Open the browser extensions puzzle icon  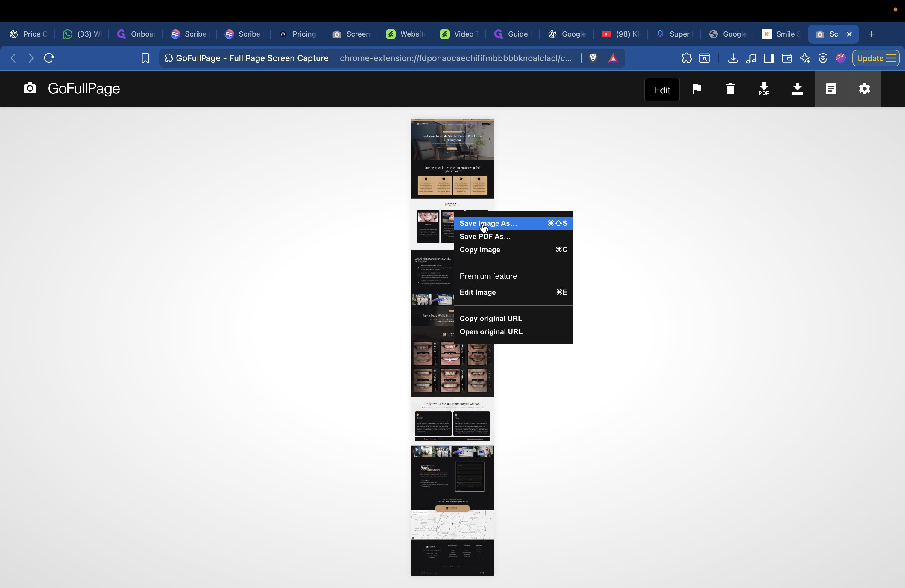(686, 58)
